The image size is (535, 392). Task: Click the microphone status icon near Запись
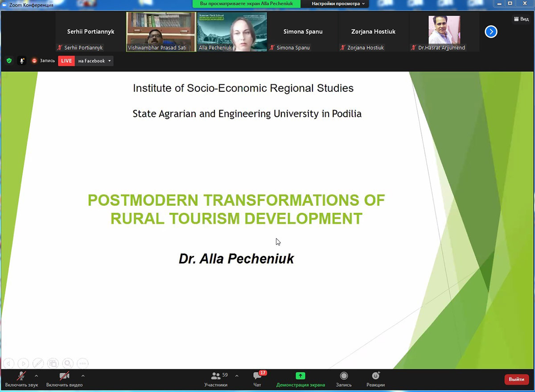coord(21,61)
